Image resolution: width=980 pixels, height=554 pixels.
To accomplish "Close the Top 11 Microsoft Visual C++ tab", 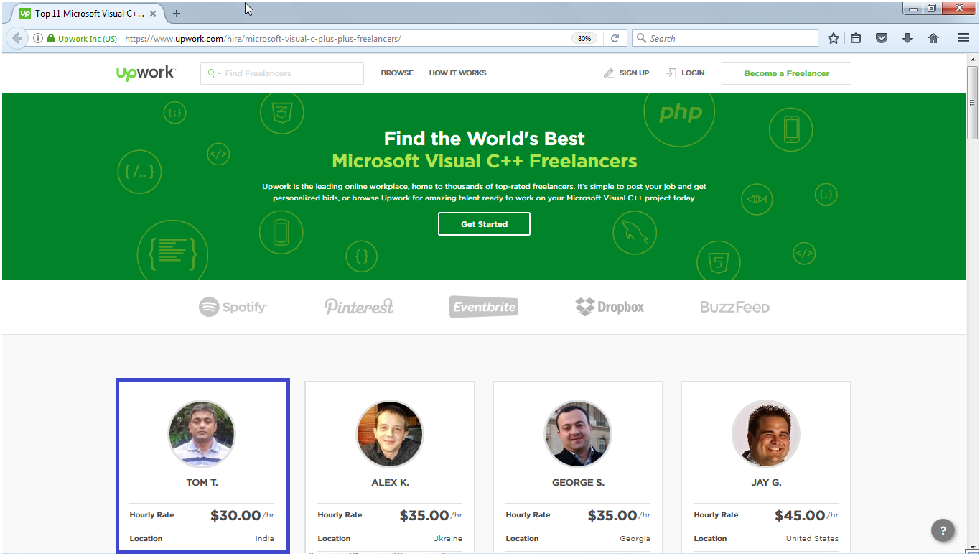I will tap(153, 14).
